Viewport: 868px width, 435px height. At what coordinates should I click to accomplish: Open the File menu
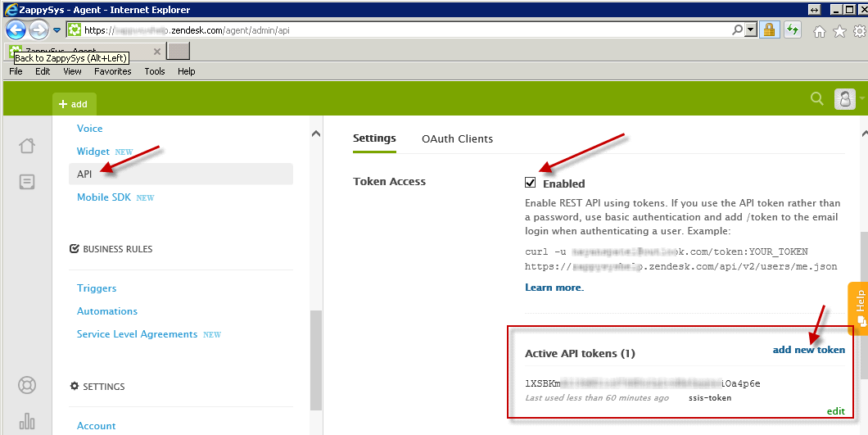[16, 71]
